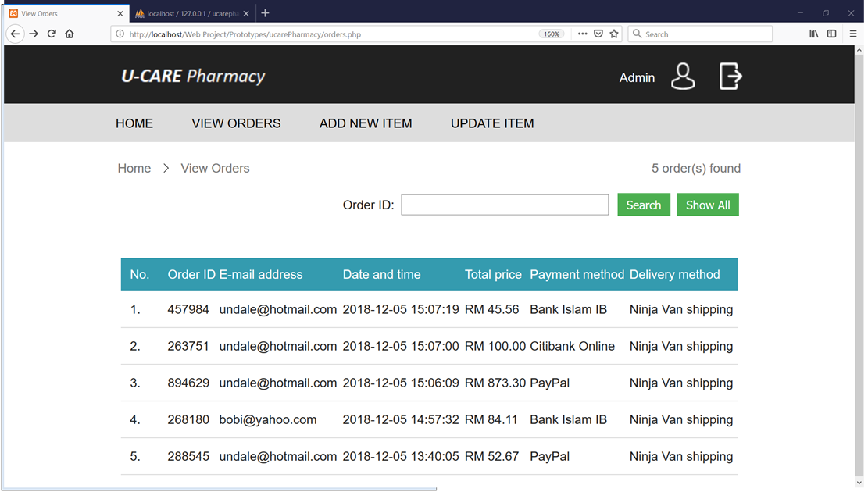The height and width of the screenshot is (492, 868).
Task: Click the 160% zoom level indicator
Action: pos(552,34)
